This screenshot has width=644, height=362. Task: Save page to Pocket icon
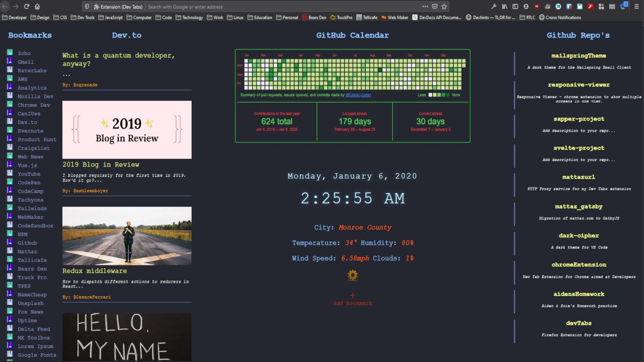pos(434,7)
